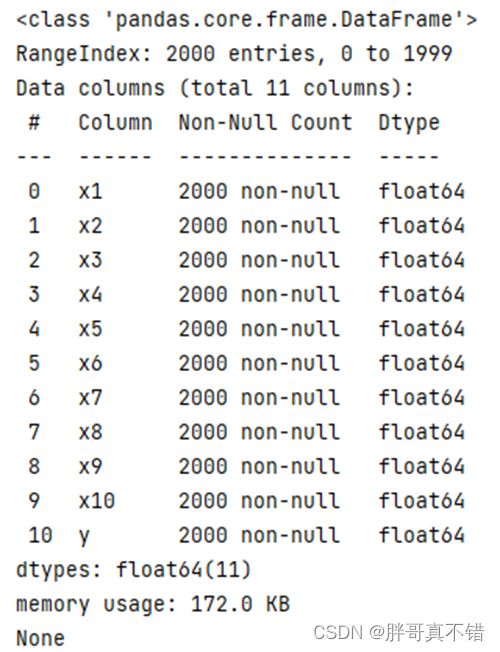This screenshot has height=652, width=500.
Task: Click the 'Column' header label
Action: pyautogui.click(x=116, y=123)
